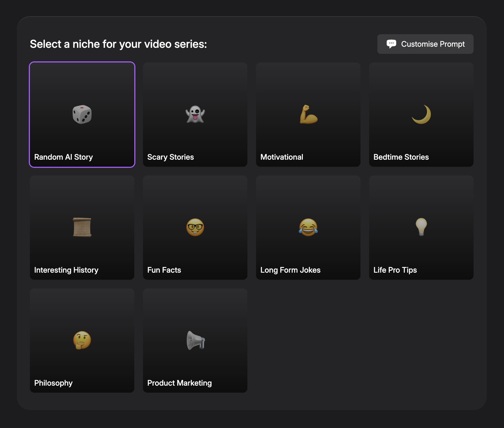Pick the Fun Facts label
This screenshot has height=428, width=504.
pos(164,270)
